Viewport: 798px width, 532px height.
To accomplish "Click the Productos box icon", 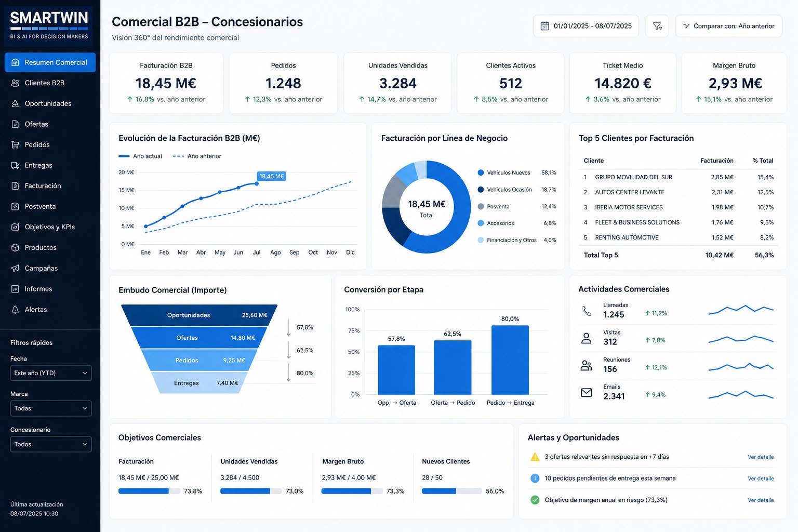I will [15, 248].
